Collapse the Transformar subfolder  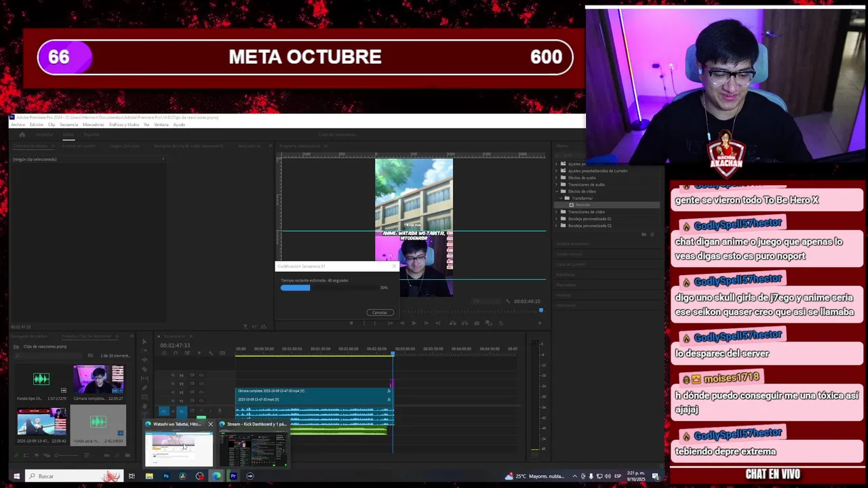[561, 198]
